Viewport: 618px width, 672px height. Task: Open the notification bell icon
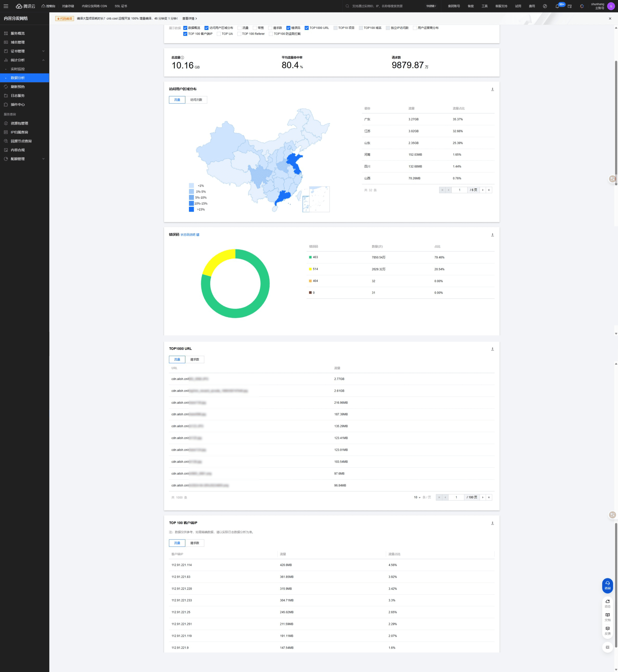(557, 6)
